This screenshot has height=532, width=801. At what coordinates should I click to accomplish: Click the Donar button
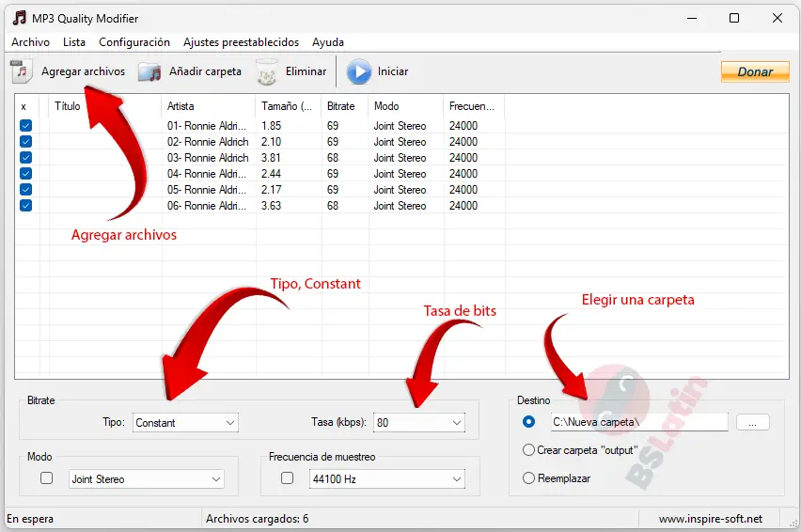point(755,71)
